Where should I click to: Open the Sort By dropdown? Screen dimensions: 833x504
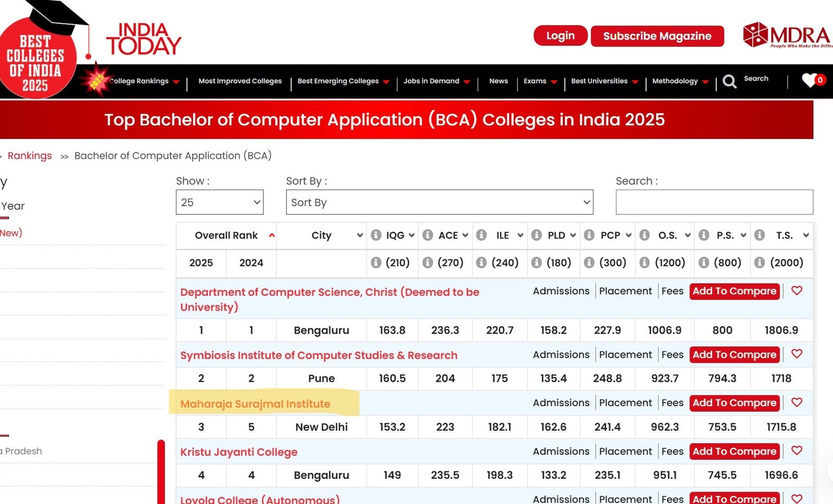tap(439, 202)
